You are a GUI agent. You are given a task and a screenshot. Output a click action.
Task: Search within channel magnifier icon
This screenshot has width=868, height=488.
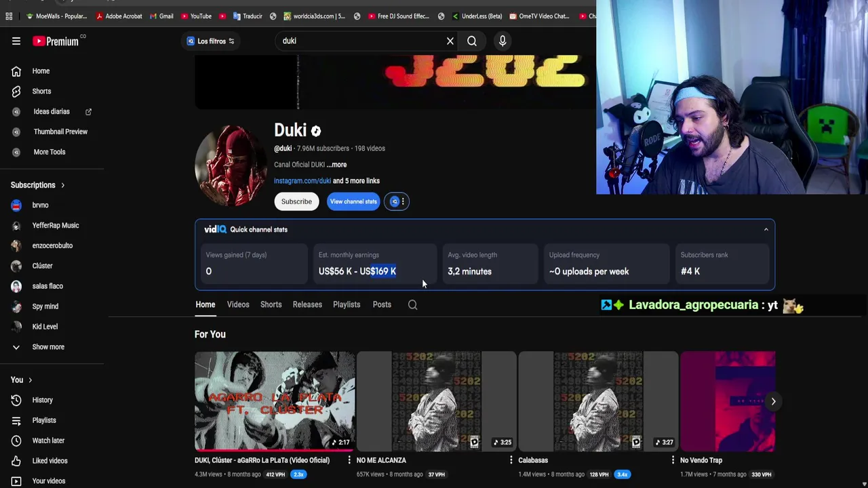[x=412, y=305]
